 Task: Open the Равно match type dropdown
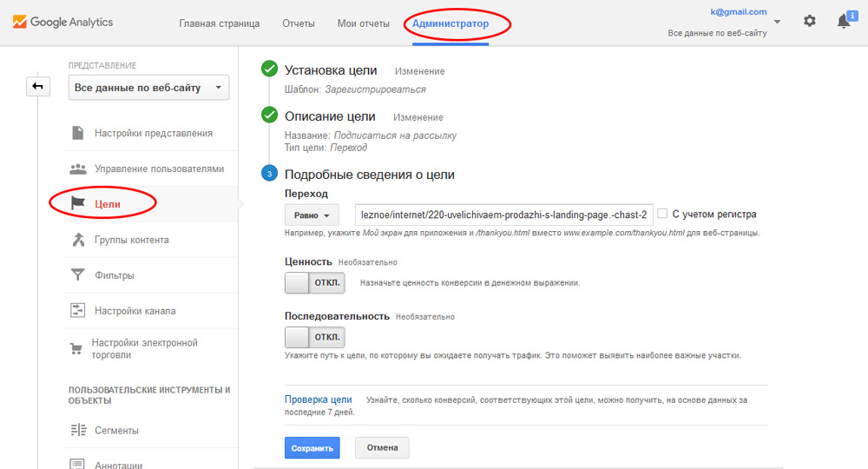click(x=312, y=215)
